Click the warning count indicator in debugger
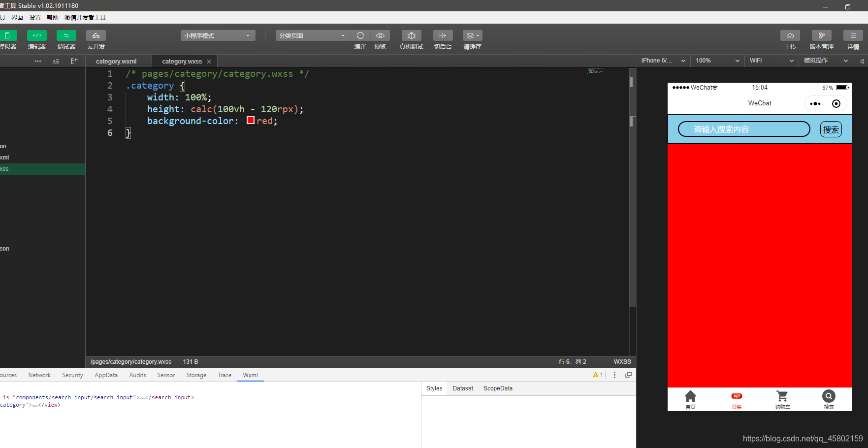Viewport: 868px width, 448px height. 598,375
